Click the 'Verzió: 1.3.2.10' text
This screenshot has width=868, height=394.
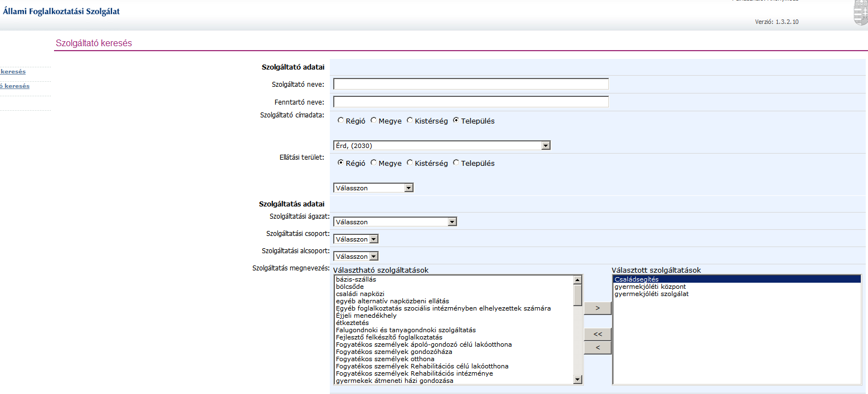tap(777, 22)
